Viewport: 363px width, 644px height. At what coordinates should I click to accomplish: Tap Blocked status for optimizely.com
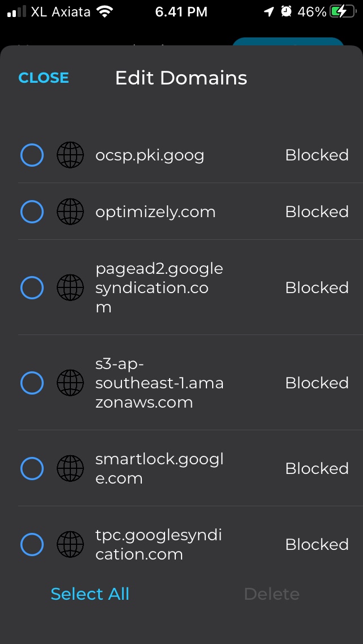(316, 211)
